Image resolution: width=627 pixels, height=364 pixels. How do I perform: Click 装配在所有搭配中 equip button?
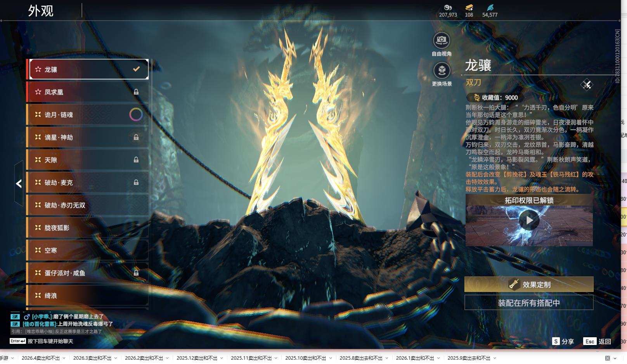(529, 303)
